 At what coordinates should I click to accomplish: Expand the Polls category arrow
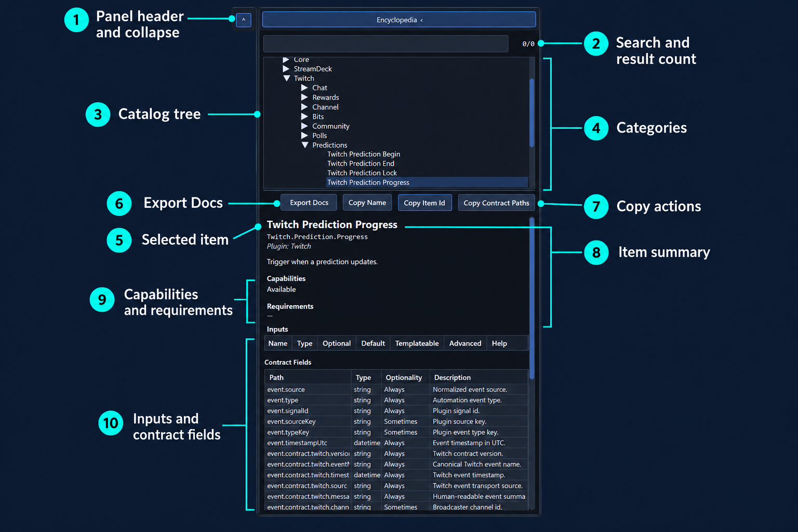click(304, 136)
